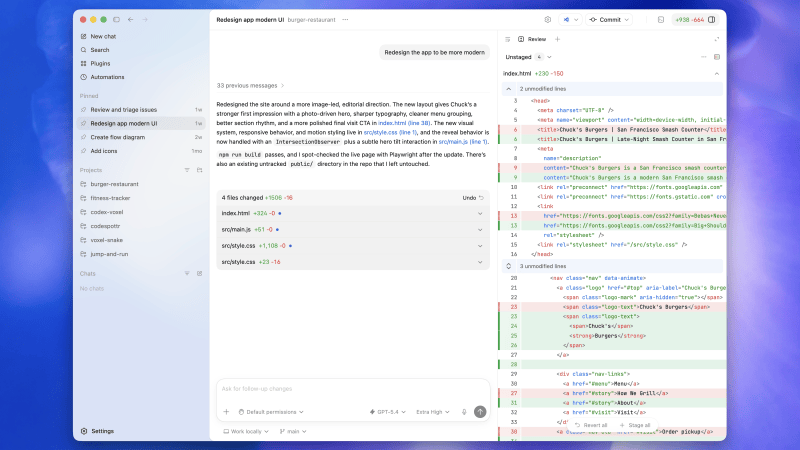Image resolution: width=800 pixels, height=450 pixels.
Task: Click the attach plus icon in composer
Action: point(226,412)
